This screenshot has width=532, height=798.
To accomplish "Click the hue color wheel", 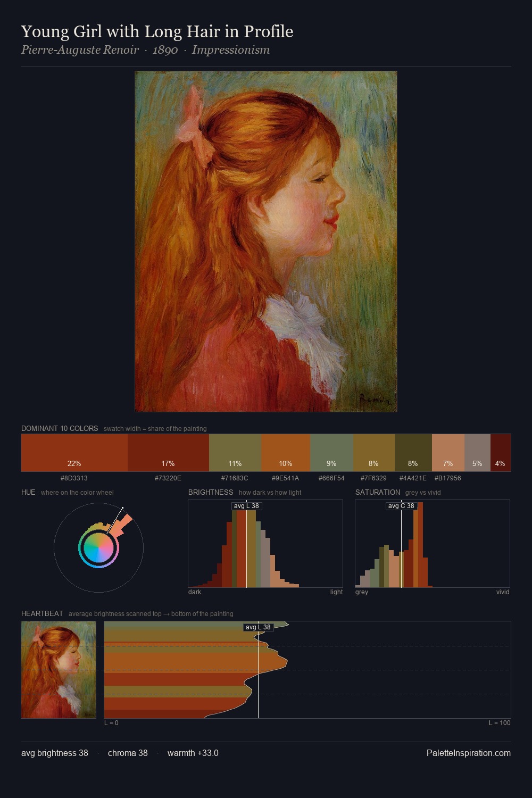I will (98, 547).
